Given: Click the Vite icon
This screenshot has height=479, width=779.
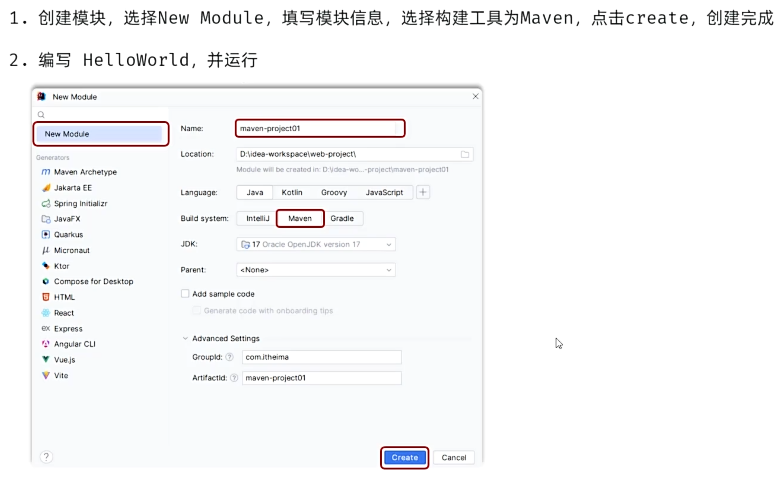Looking at the screenshot, I should (x=46, y=375).
